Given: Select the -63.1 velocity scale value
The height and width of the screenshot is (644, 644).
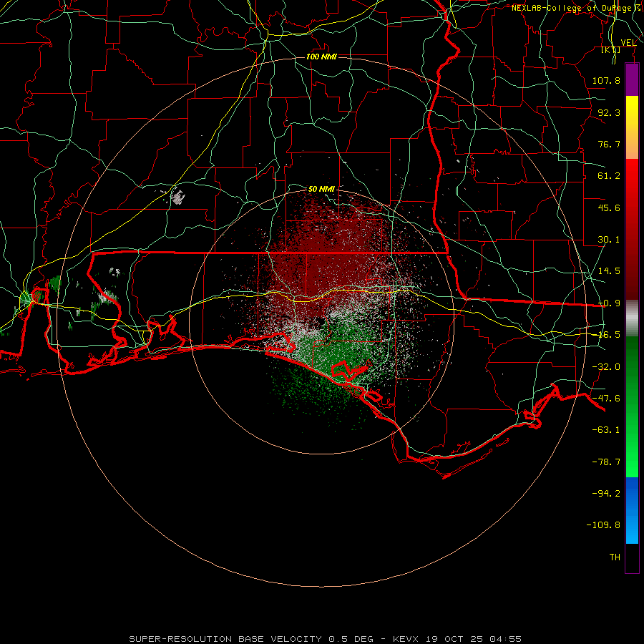Looking at the screenshot, I should (606, 430).
